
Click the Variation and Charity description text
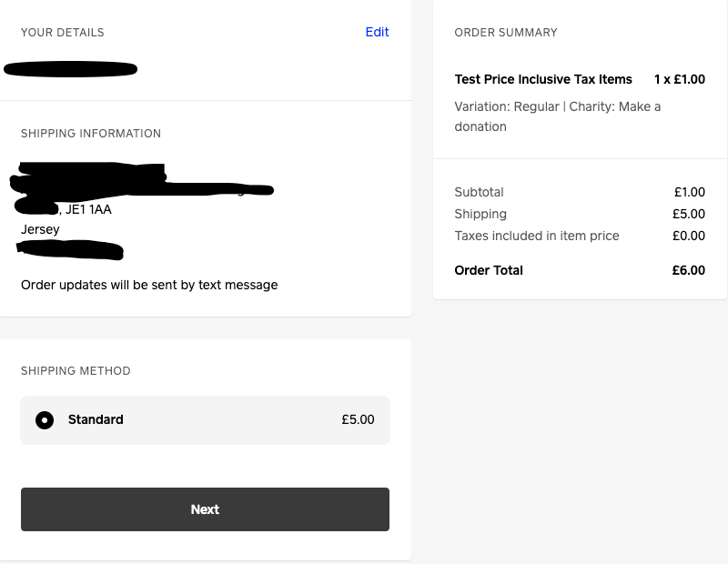click(x=557, y=116)
